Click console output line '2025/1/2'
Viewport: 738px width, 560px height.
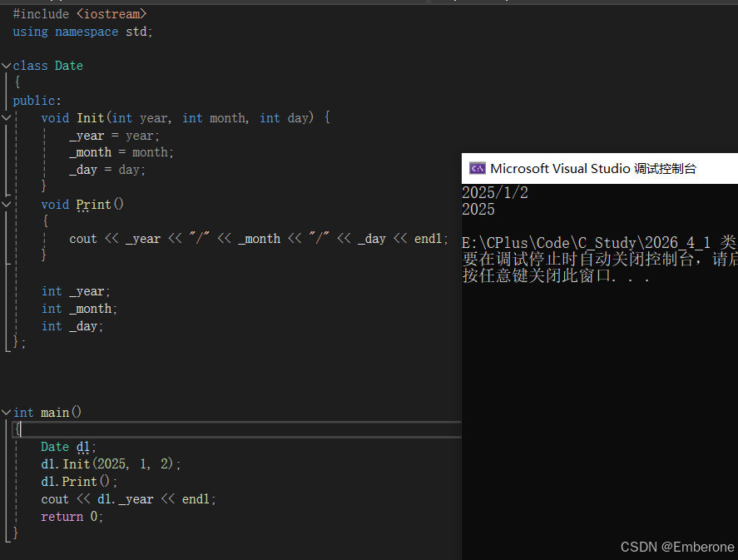point(495,192)
